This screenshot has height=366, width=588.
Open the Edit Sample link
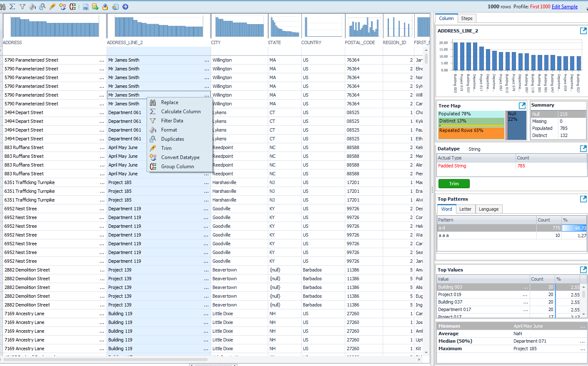point(564,7)
